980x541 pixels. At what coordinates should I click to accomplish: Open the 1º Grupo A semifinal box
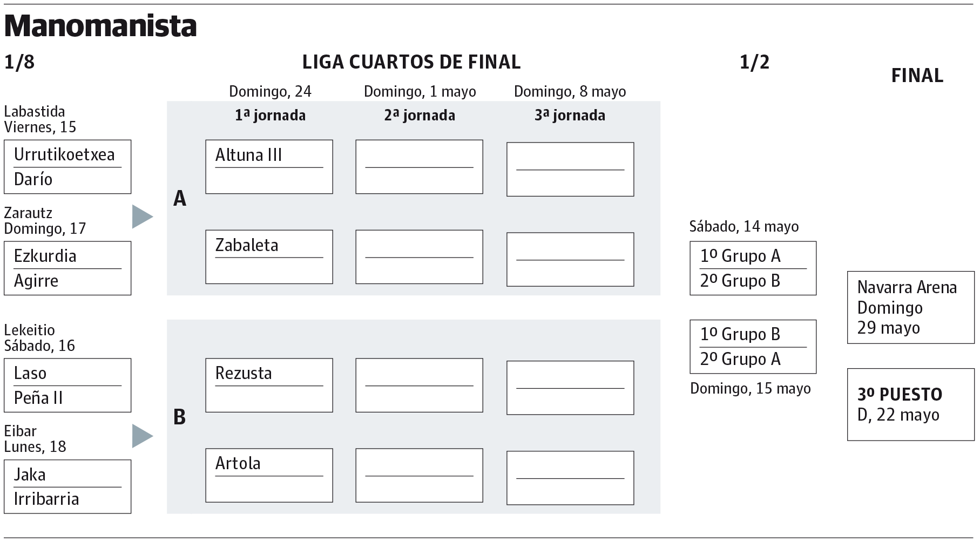753,268
